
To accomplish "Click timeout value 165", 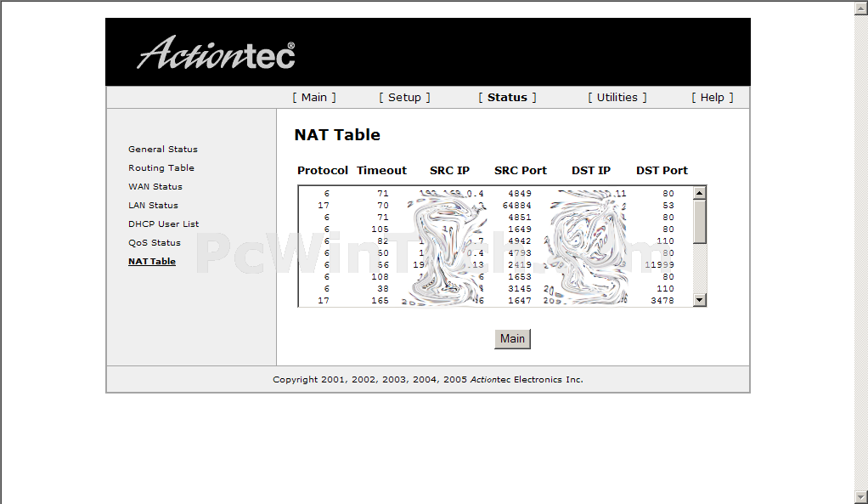I will click(380, 301).
